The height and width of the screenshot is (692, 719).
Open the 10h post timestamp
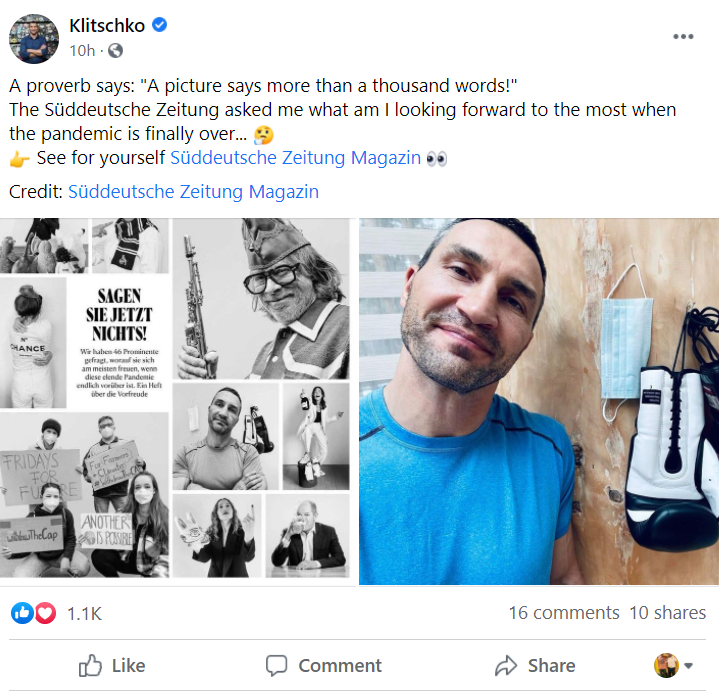pyautogui.click(x=82, y=50)
